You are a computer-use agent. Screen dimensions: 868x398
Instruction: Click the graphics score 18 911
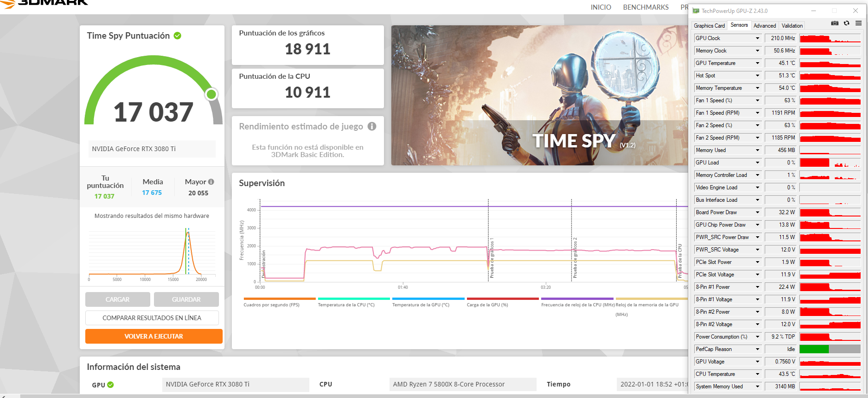[x=307, y=49]
